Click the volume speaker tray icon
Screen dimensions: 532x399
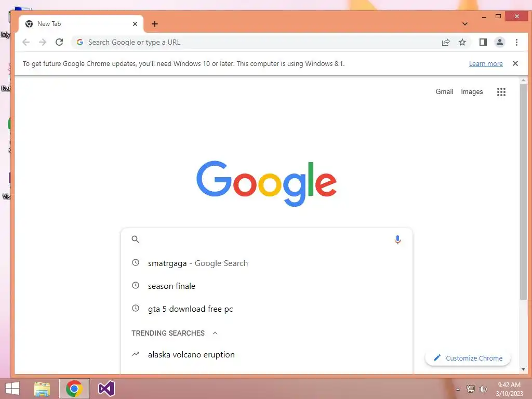click(483, 389)
